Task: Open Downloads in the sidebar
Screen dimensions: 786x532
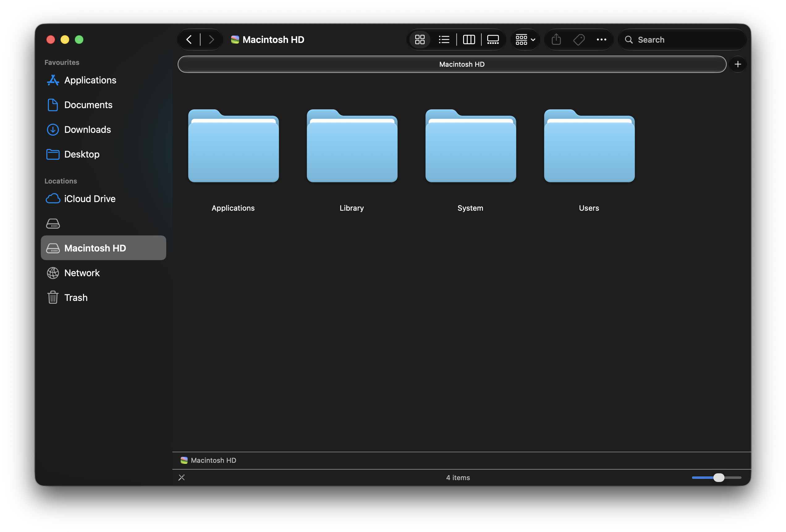Action: 104,129
